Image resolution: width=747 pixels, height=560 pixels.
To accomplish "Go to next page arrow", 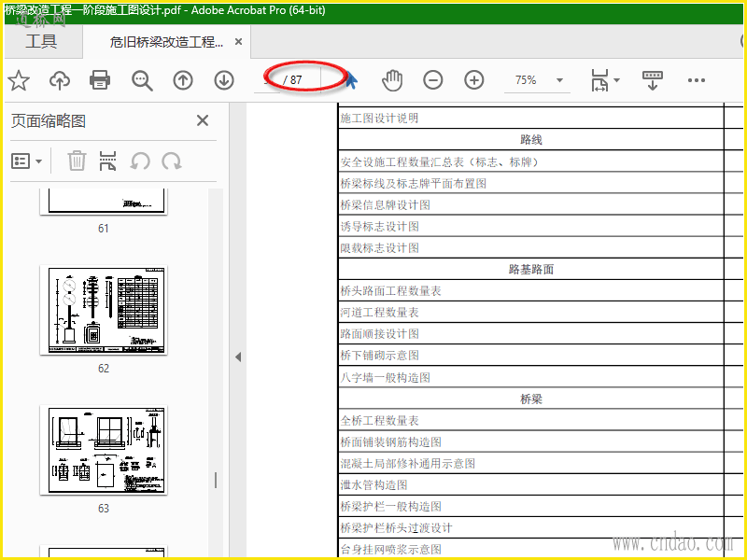I will click(x=224, y=80).
